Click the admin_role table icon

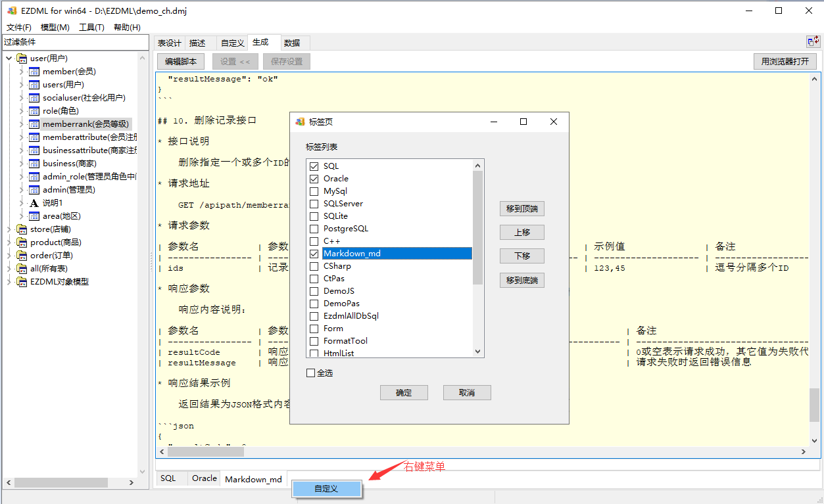tap(34, 177)
